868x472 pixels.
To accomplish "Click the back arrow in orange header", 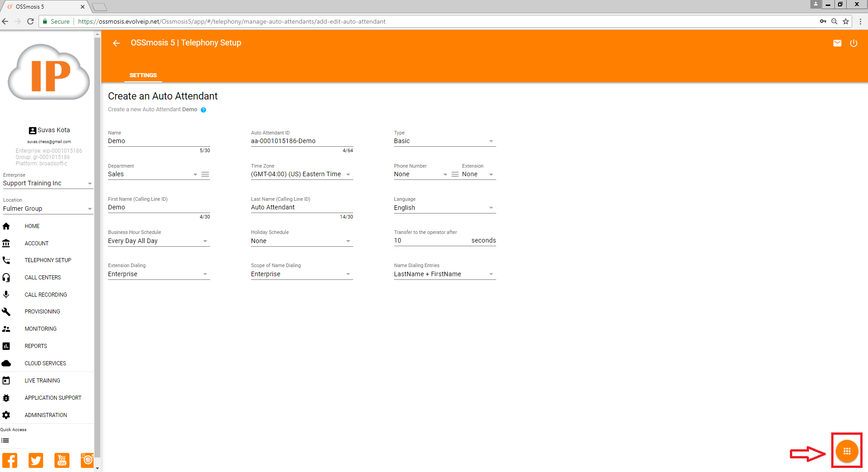I will [116, 43].
